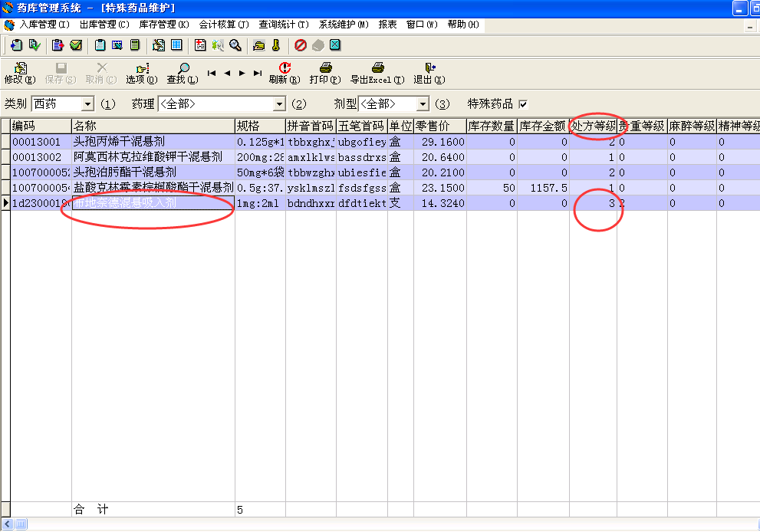Click the 库存数量 column header
760x532 pixels.
[x=492, y=126]
